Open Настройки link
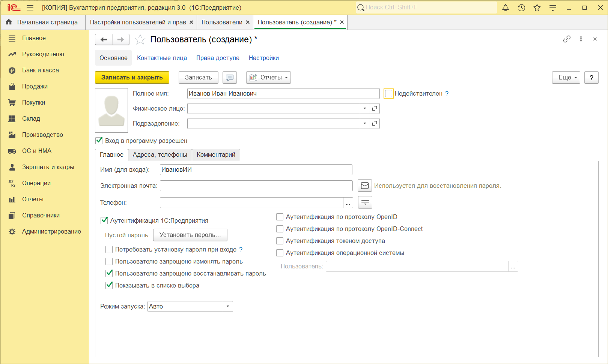 coord(264,58)
